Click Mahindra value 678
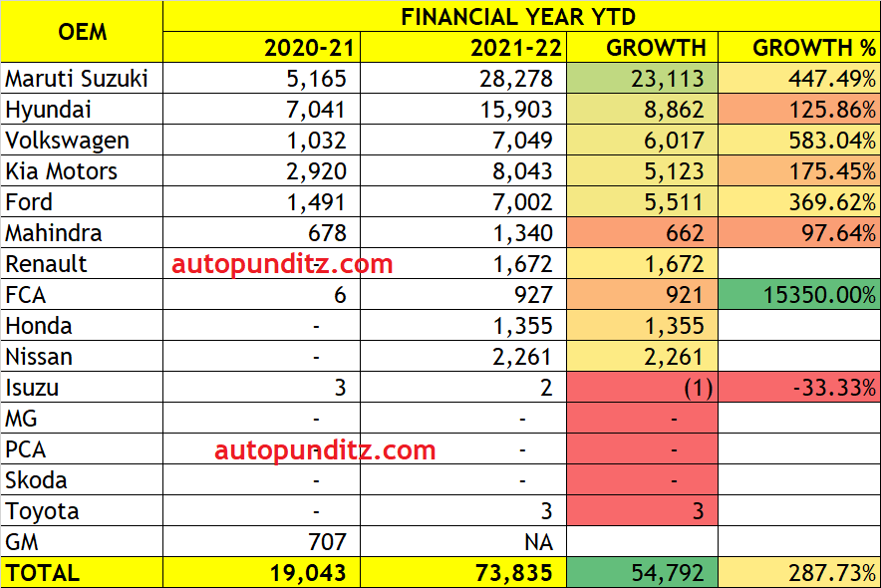881x588 pixels. [327, 232]
